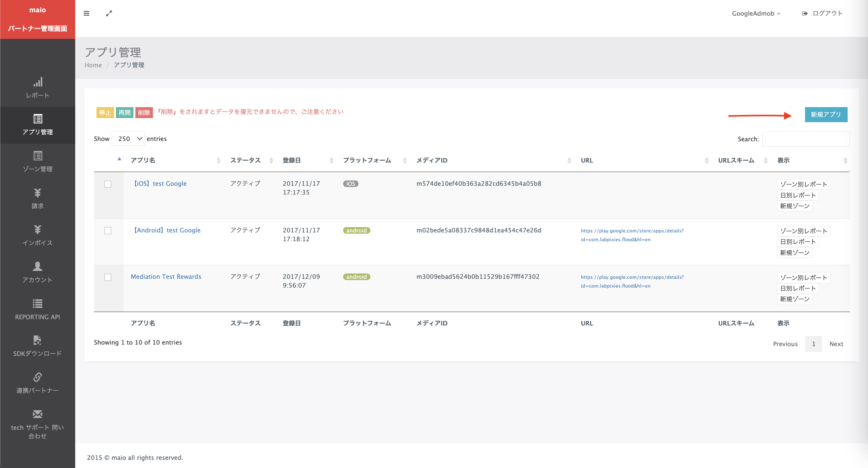The width and height of the screenshot is (868, 468).
Task: Click the 請求 yen icon
Action: coord(37,193)
